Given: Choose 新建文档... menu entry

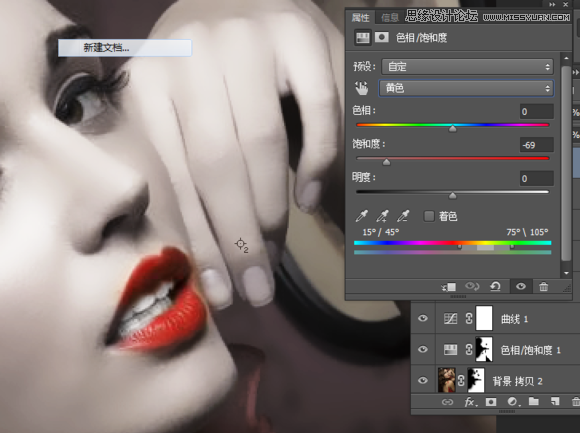Looking at the screenshot, I should pyautogui.click(x=125, y=48).
